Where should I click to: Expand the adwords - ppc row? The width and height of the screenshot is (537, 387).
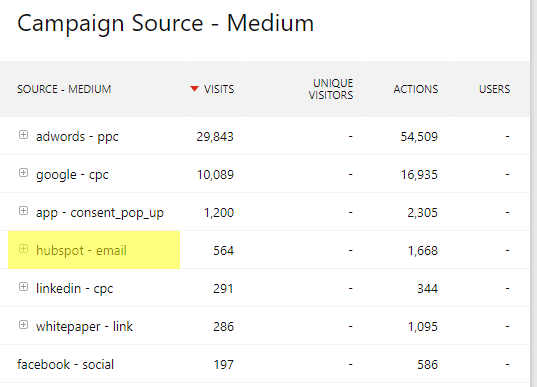(x=23, y=135)
